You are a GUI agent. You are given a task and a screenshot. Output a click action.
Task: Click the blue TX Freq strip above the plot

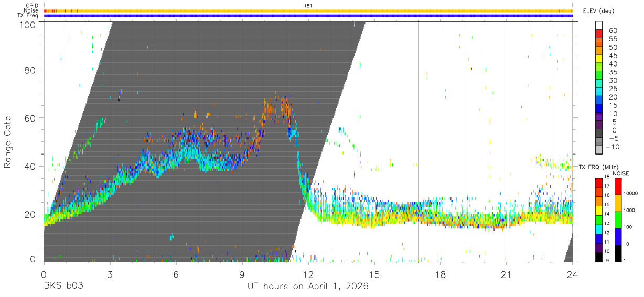(x=308, y=16)
